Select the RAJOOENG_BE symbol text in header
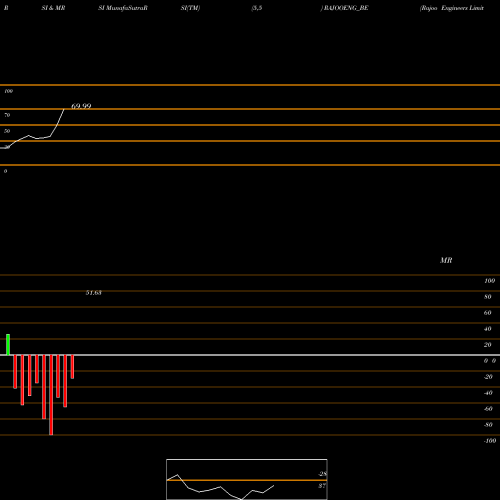Screen dimensions: 500x500 pos(346,8)
